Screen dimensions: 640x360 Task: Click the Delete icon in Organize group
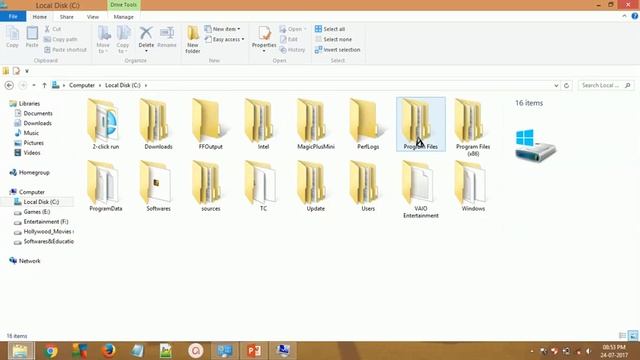(146, 34)
